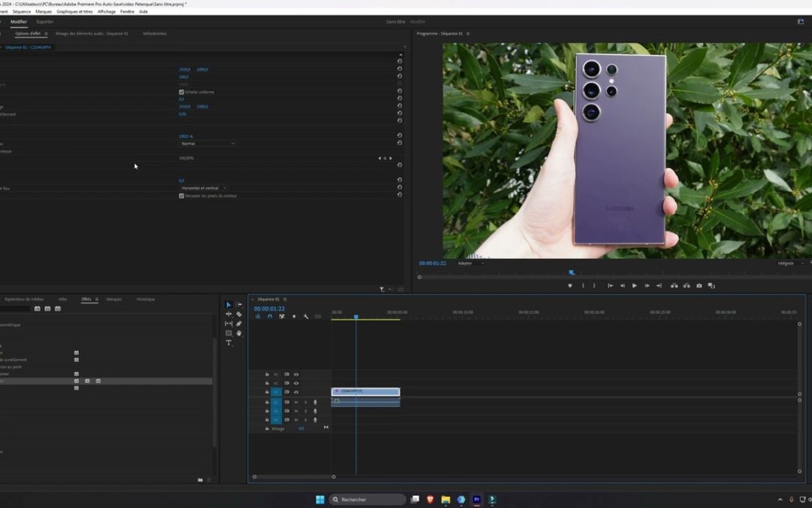Toggle visibility eye of top video track
This screenshot has height=508, width=812.
click(296, 374)
